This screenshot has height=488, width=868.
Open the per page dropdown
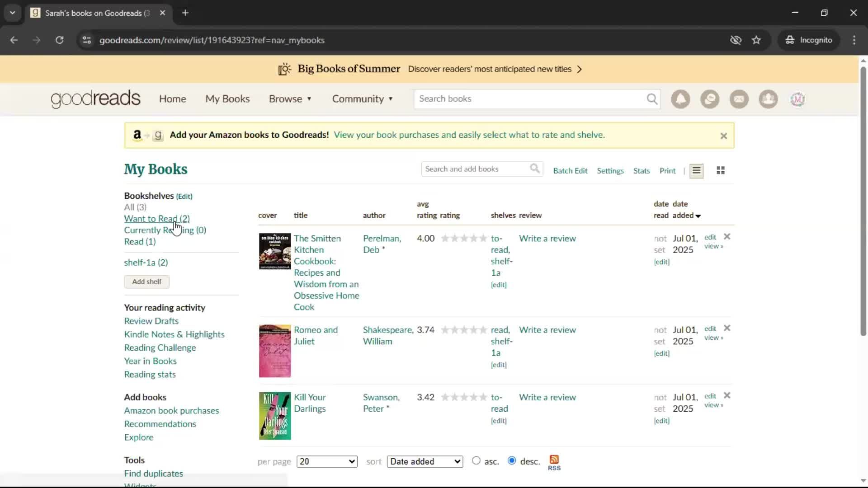[x=327, y=461]
